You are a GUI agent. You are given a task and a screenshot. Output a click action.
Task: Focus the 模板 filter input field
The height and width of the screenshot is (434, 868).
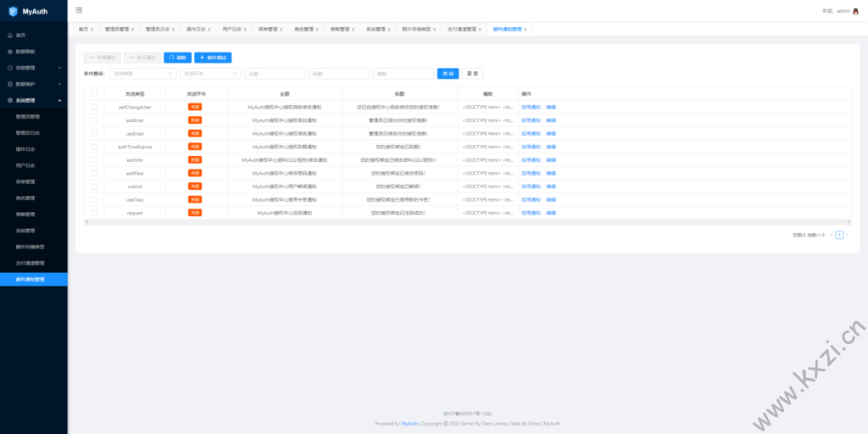[x=403, y=74]
